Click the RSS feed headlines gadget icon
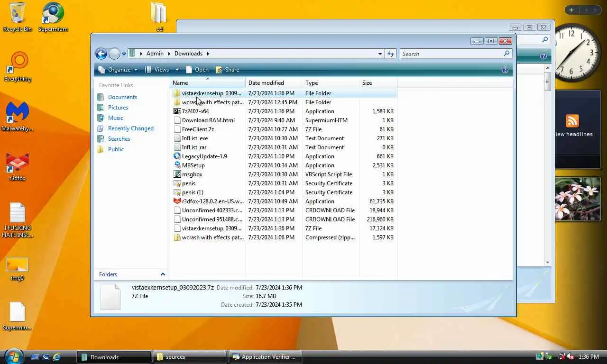This screenshot has height=364, width=607. (x=572, y=121)
